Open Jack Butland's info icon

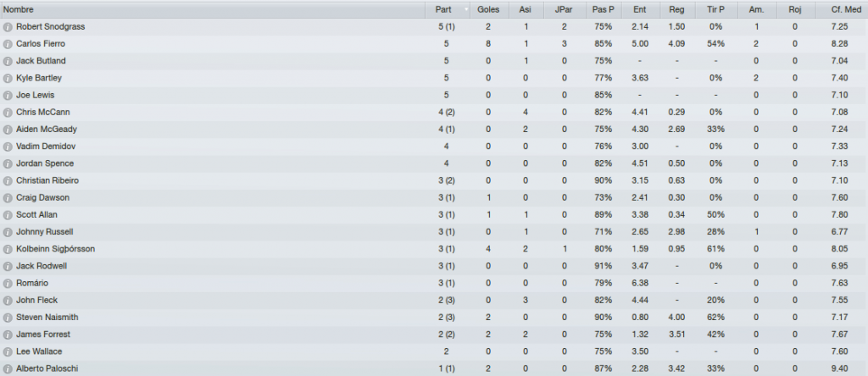[x=8, y=61]
